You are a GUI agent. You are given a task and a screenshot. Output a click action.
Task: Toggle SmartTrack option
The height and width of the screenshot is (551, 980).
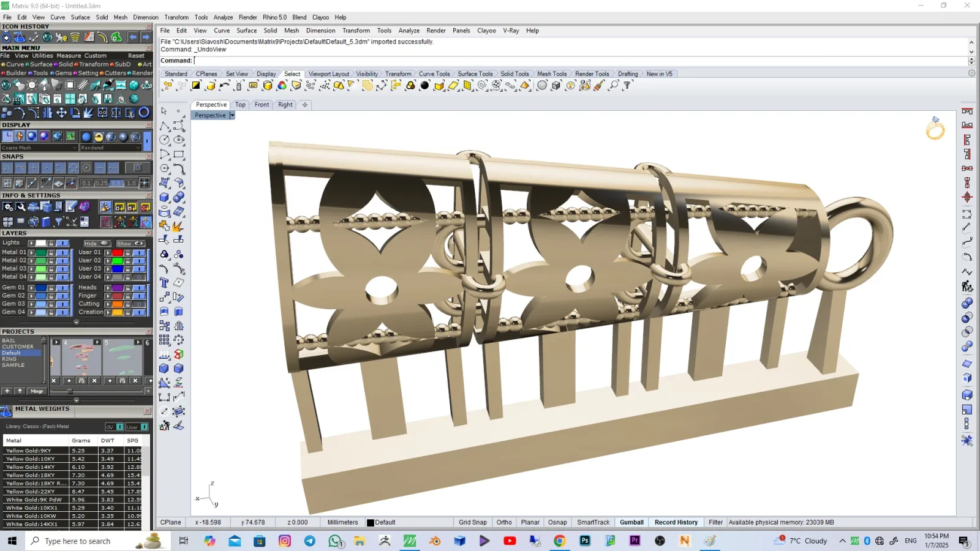click(x=593, y=522)
